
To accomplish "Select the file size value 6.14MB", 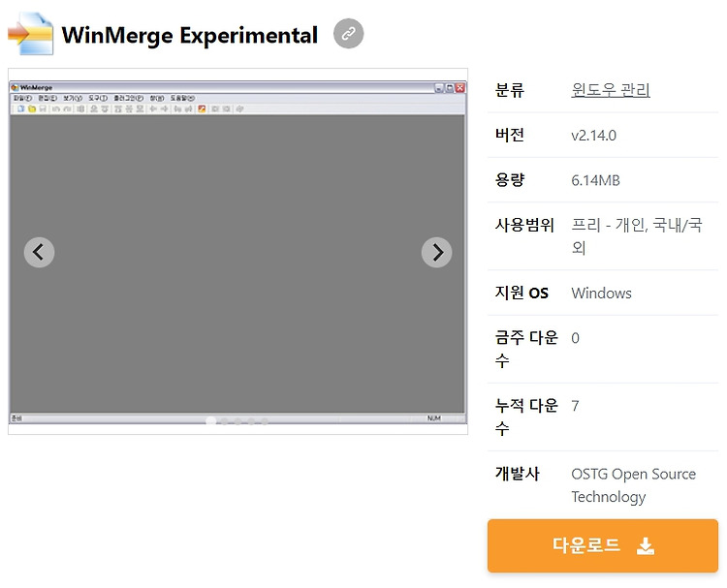I will pos(595,180).
